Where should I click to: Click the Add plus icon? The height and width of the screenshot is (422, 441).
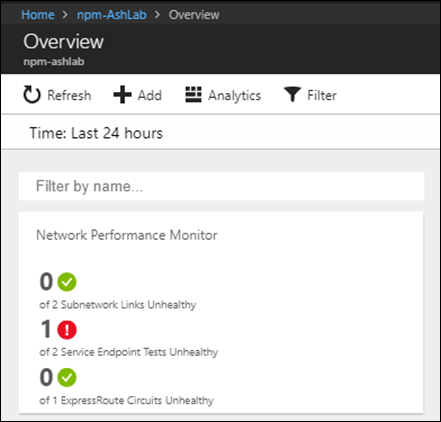pyautogui.click(x=122, y=95)
